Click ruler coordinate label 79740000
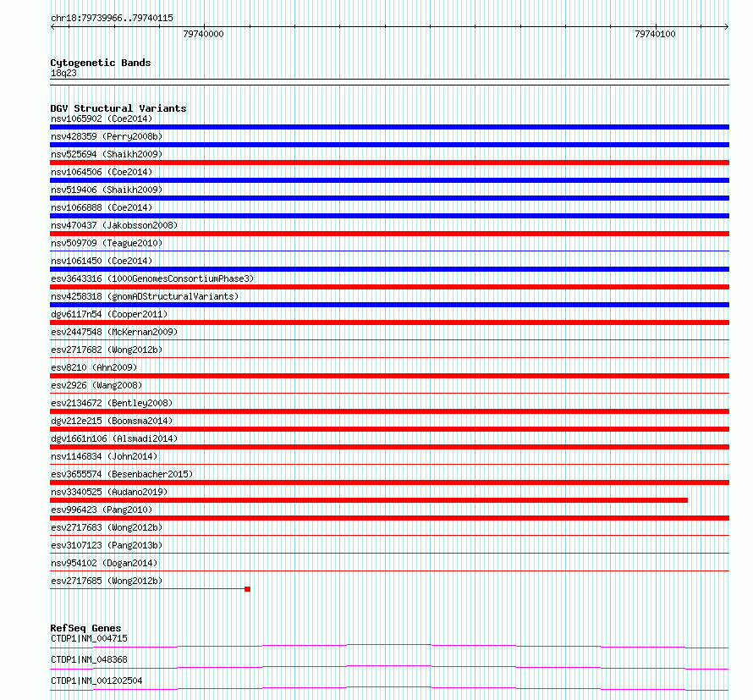 coord(203,34)
